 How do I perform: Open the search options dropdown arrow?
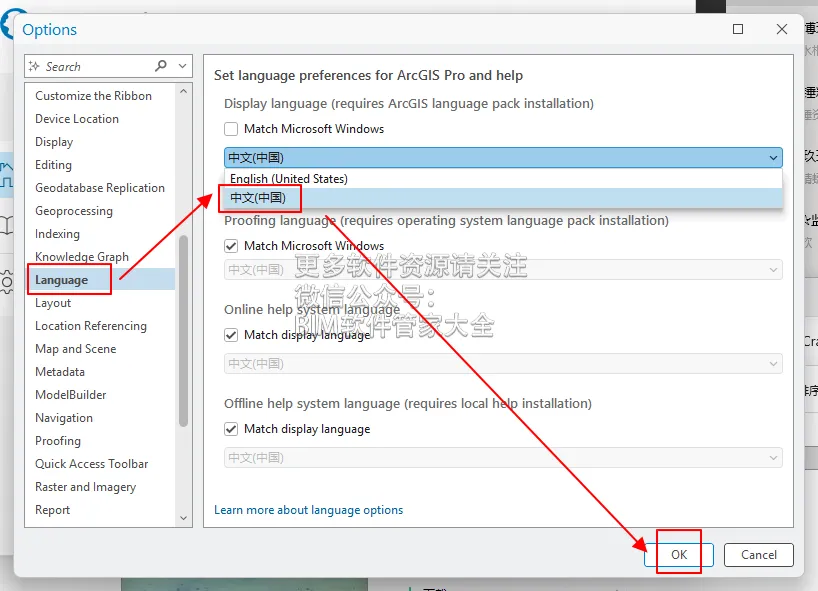(x=182, y=66)
